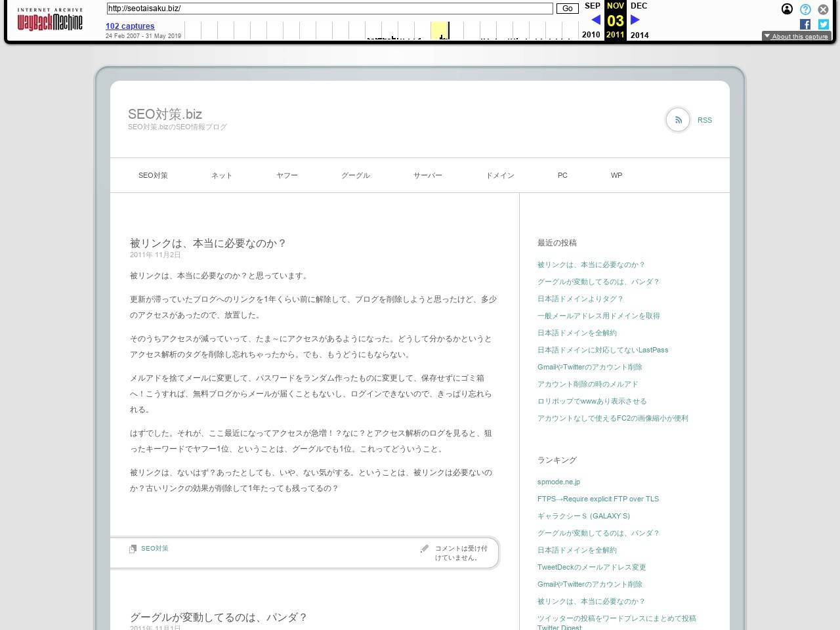This screenshot has height=630, width=840.
Task: Open the SEO対策 menu item
Action: [x=153, y=175]
